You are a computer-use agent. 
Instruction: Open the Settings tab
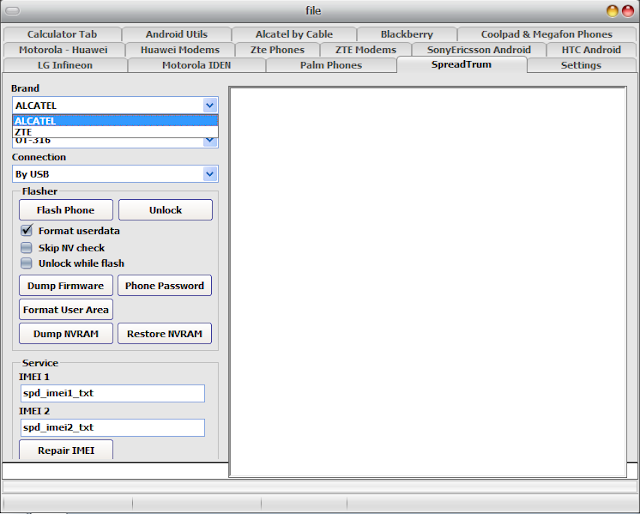[x=581, y=65]
